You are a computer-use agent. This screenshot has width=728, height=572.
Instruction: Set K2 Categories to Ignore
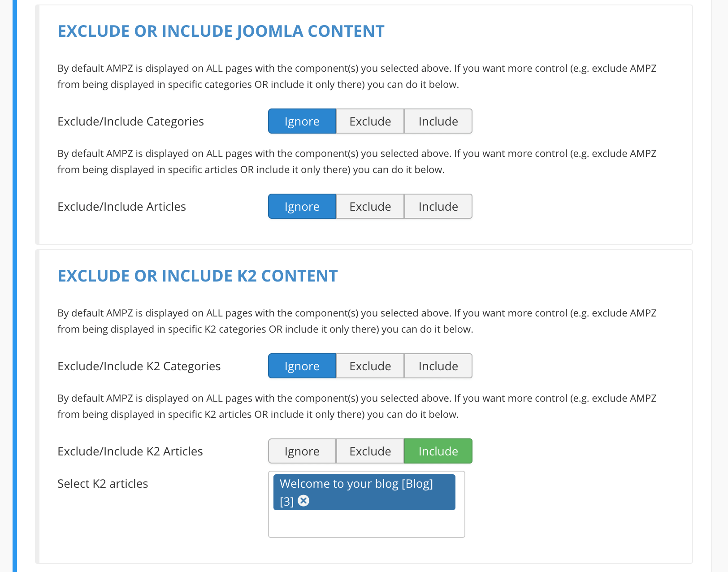pos(302,366)
